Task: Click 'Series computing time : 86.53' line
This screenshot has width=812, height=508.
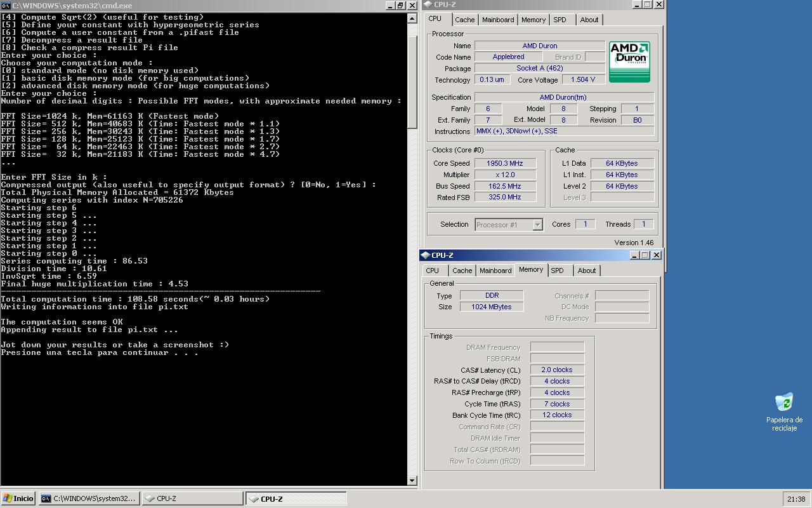Action: pos(74,261)
